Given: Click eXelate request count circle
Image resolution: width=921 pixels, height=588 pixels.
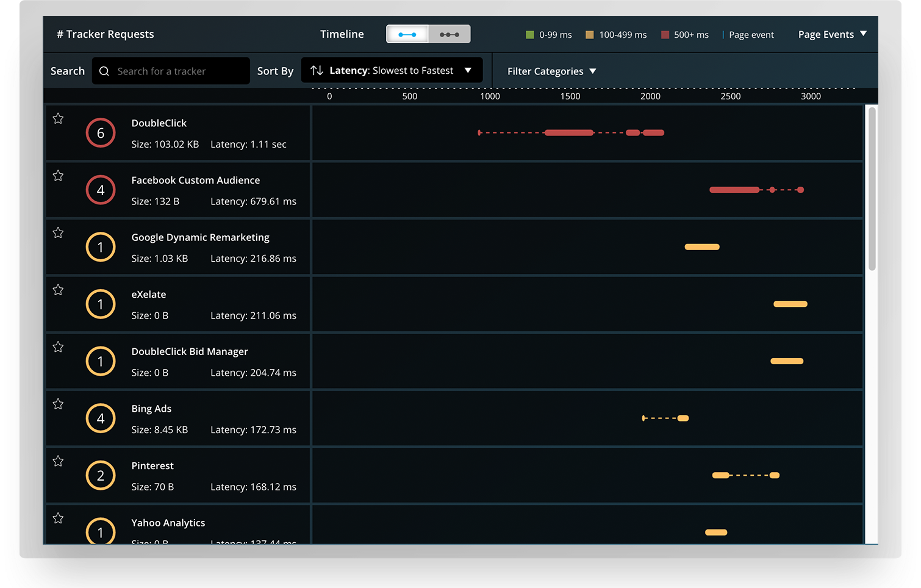Looking at the screenshot, I should click(101, 304).
